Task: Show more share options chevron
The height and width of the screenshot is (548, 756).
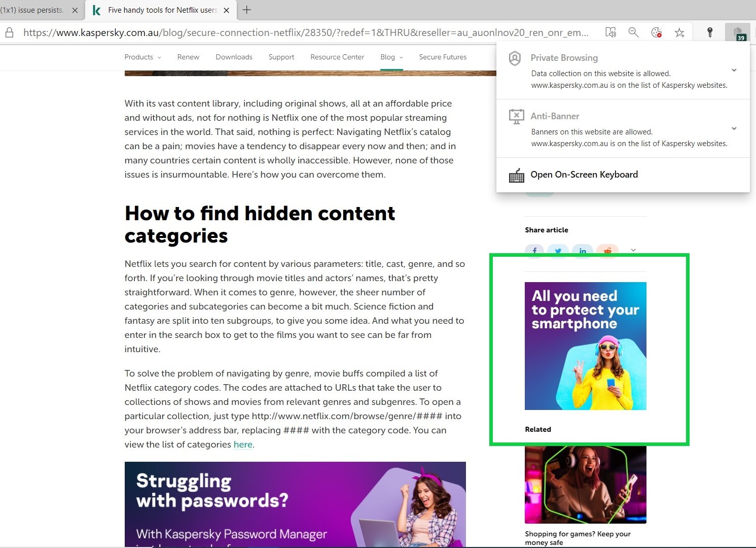Action: (633, 250)
